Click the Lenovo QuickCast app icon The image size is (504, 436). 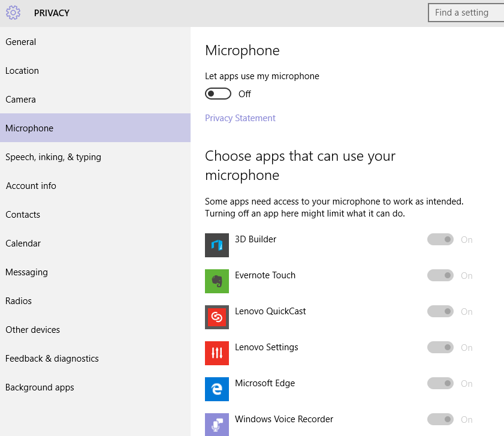(x=217, y=317)
